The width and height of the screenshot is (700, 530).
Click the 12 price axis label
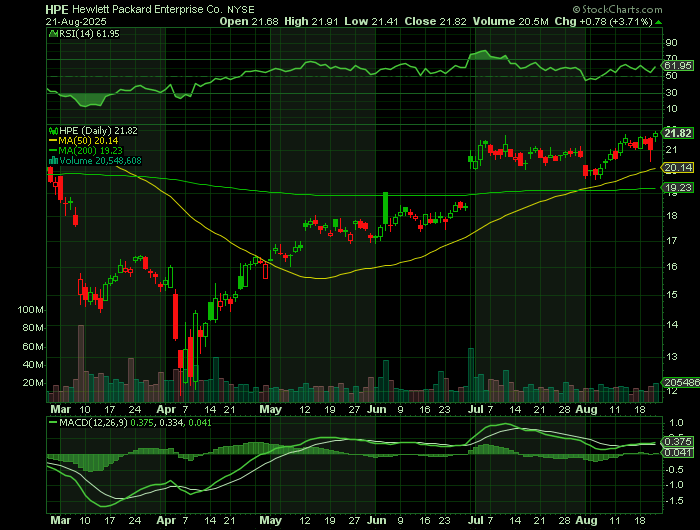(x=671, y=391)
